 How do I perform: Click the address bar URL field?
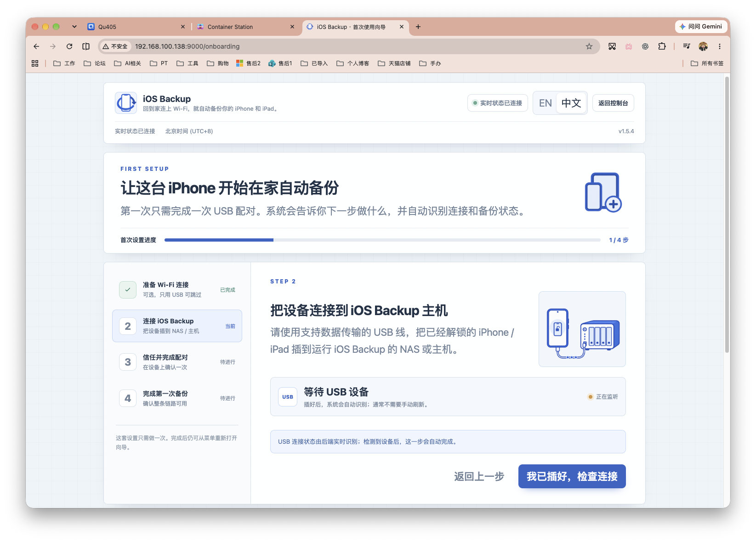tap(349, 46)
